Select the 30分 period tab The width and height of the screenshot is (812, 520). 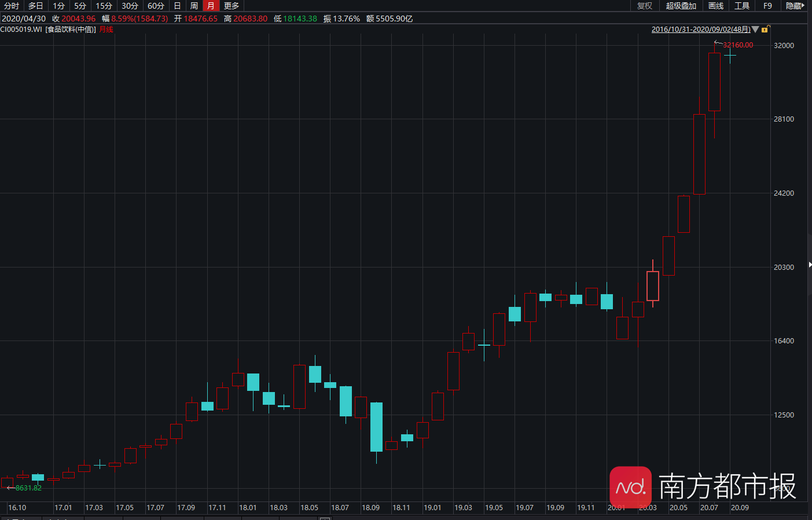click(x=130, y=6)
